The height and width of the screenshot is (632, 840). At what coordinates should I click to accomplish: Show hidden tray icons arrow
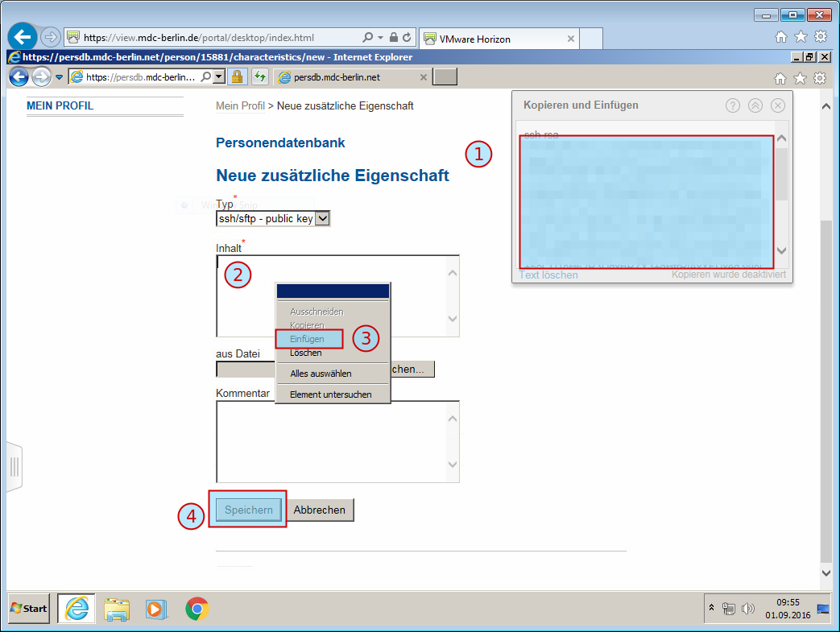click(x=711, y=608)
